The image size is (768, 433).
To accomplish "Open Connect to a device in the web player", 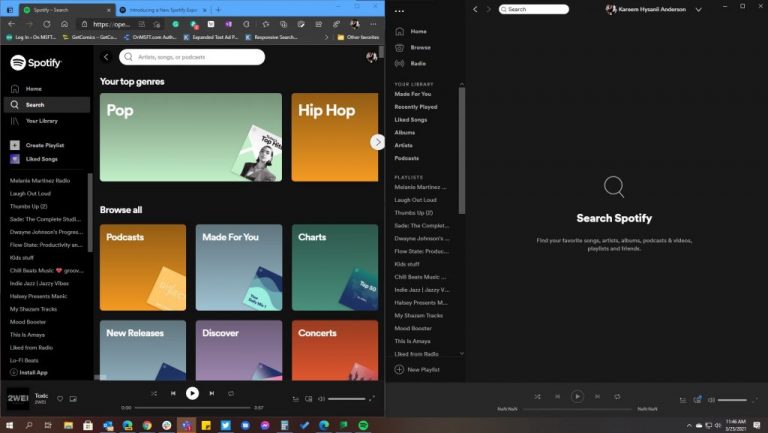I will (x=309, y=399).
